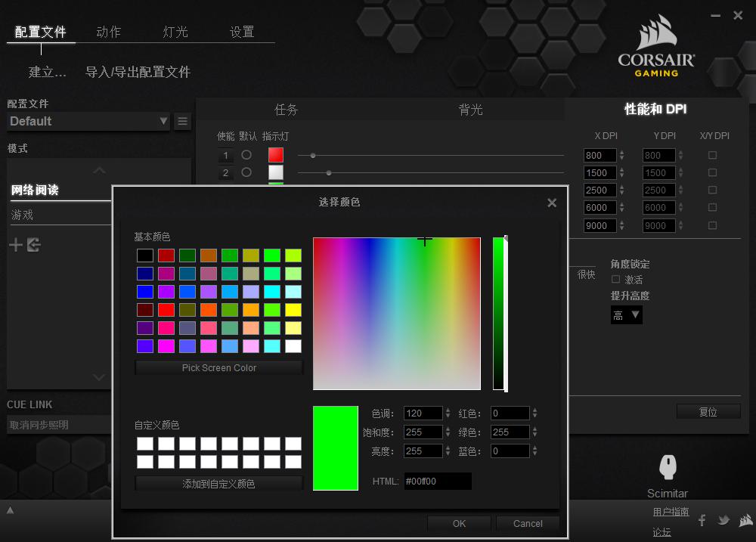This screenshot has height=542, width=756.
Task: Collapse the mode list with the up chevron
Action: tap(99, 172)
